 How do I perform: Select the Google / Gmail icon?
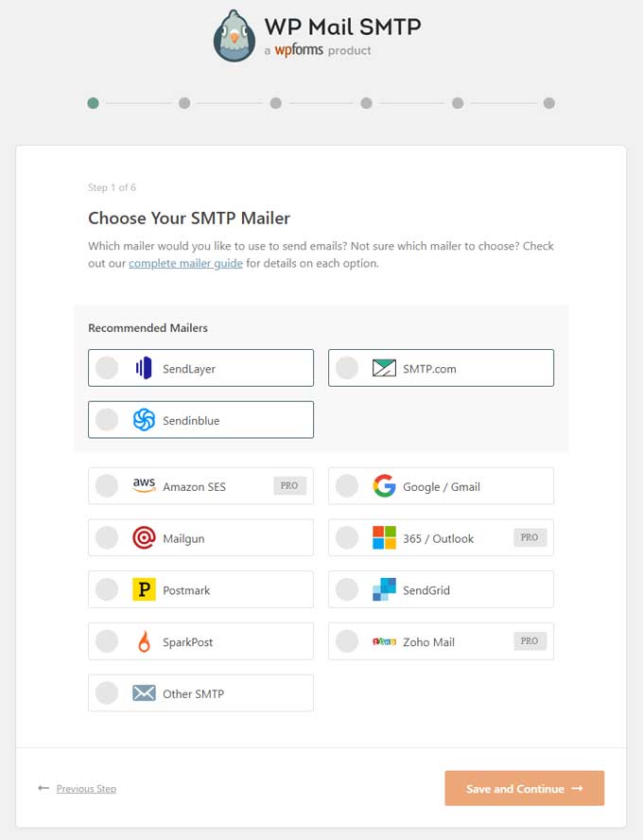point(385,485)
